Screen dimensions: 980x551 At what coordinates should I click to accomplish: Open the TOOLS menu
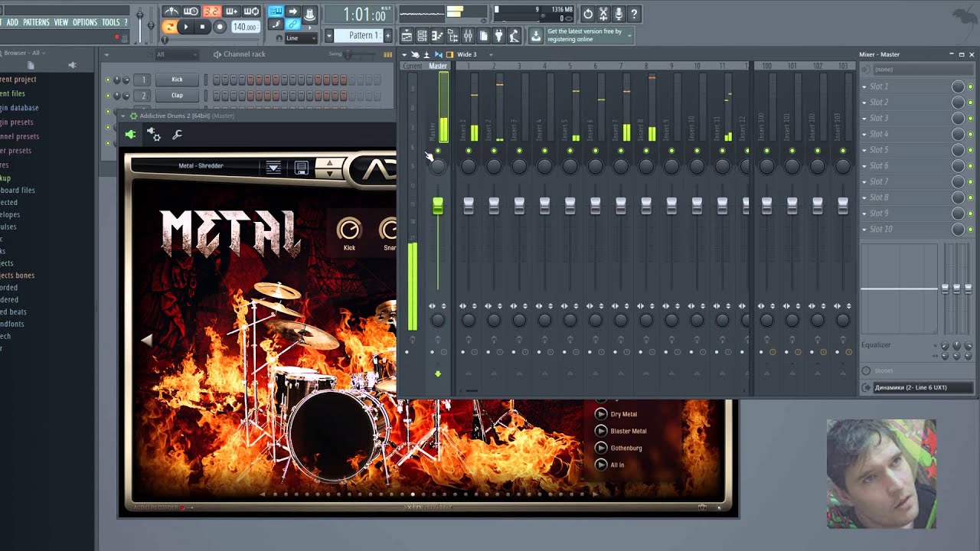pyautogui.click(x=111, y=22)
